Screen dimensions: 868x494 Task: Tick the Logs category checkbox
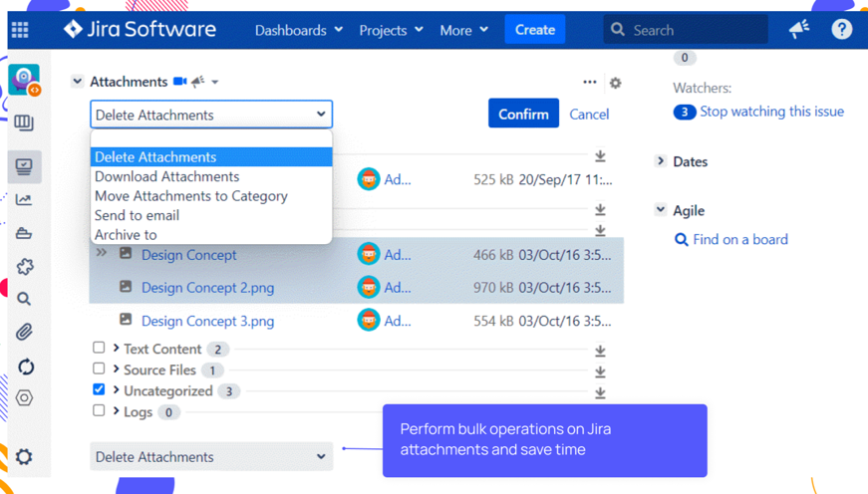tap(99, 410)
